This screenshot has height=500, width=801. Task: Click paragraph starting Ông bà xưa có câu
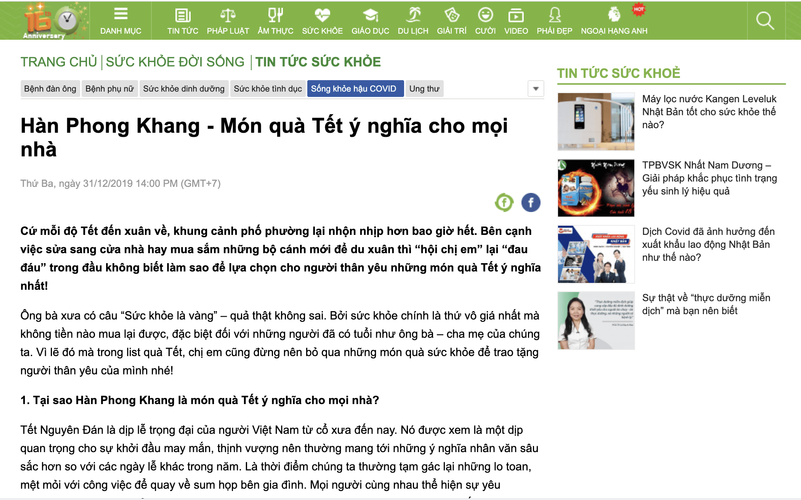coord(280,343)
